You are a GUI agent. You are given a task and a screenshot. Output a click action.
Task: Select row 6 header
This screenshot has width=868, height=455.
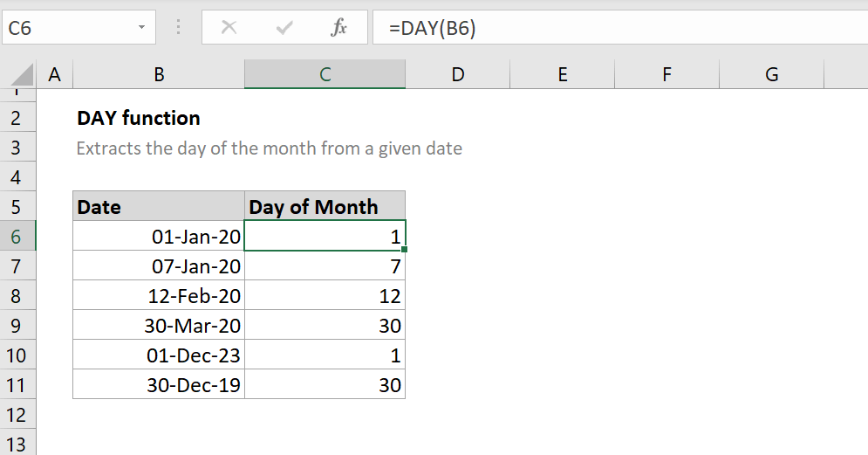[x=17, y=237]
